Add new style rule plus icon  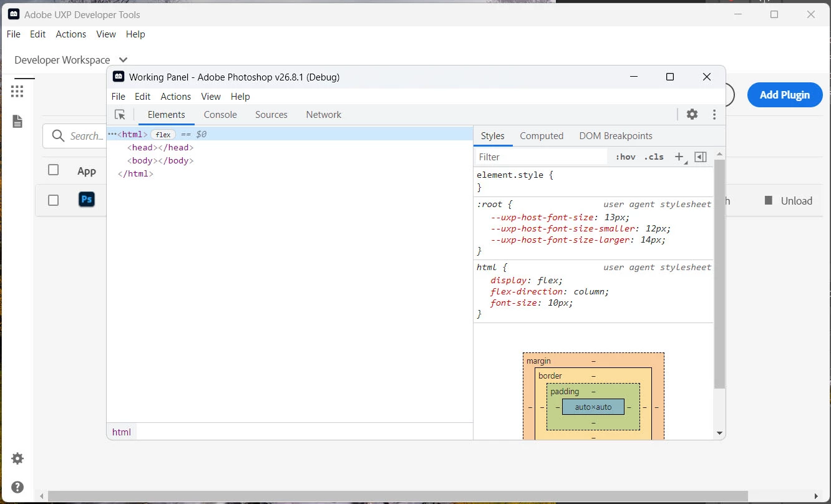click(x=680, y=157)
